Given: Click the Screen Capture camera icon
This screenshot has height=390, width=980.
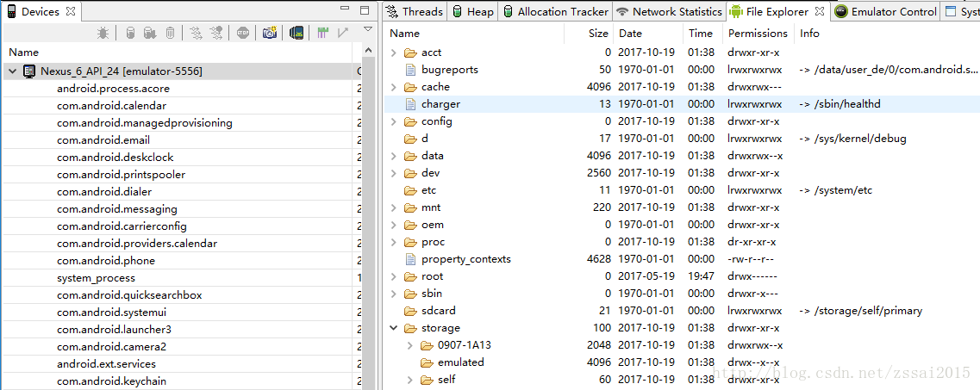Looking at the screenshot, I should click(270, 33).
